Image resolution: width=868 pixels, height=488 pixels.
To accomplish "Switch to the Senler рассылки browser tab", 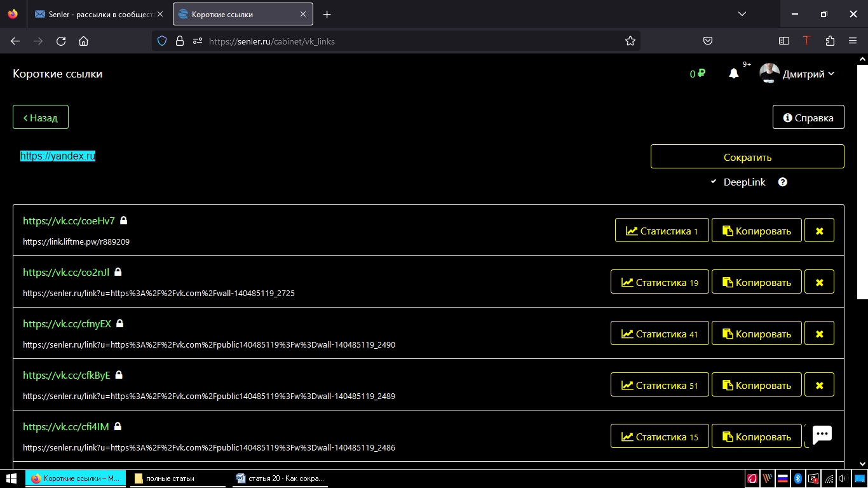I will [x=100, y=14].
